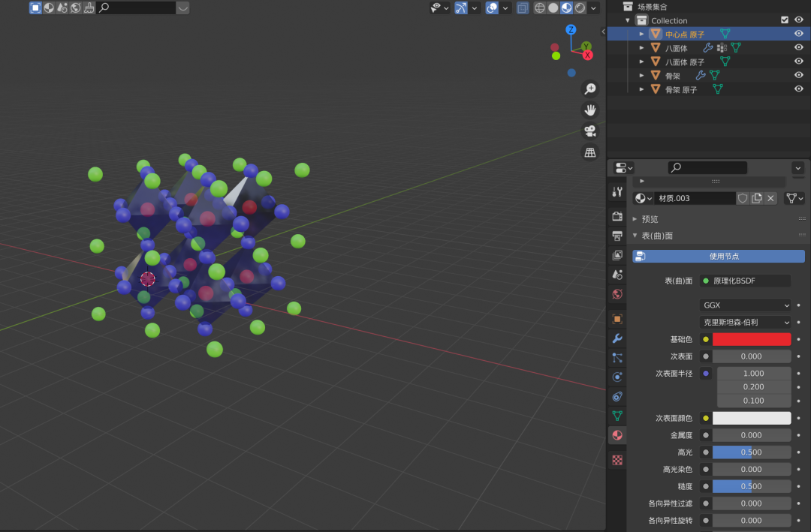Click the zoom magnifier viewport gizmo
The image size is (811, 532).
590,89
